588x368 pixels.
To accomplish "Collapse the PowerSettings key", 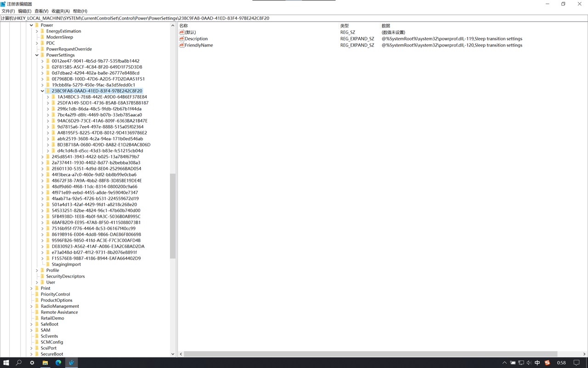I will click(37, 55).
